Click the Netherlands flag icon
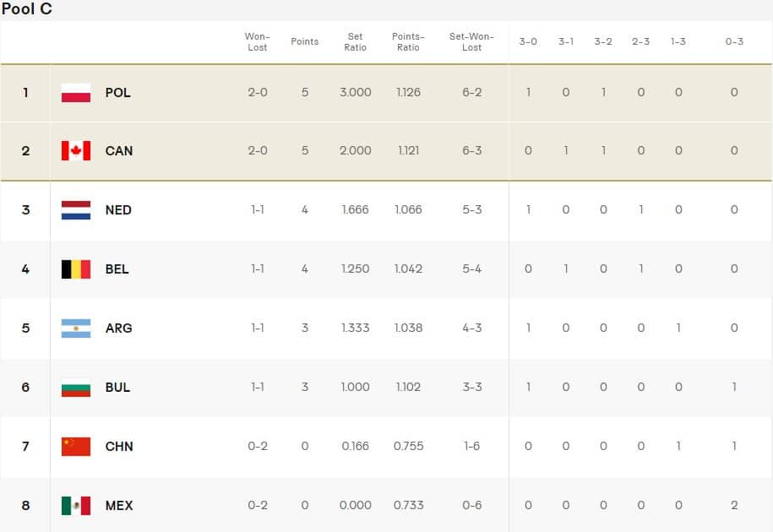This screenshot has height=532, width=773. 76,210
